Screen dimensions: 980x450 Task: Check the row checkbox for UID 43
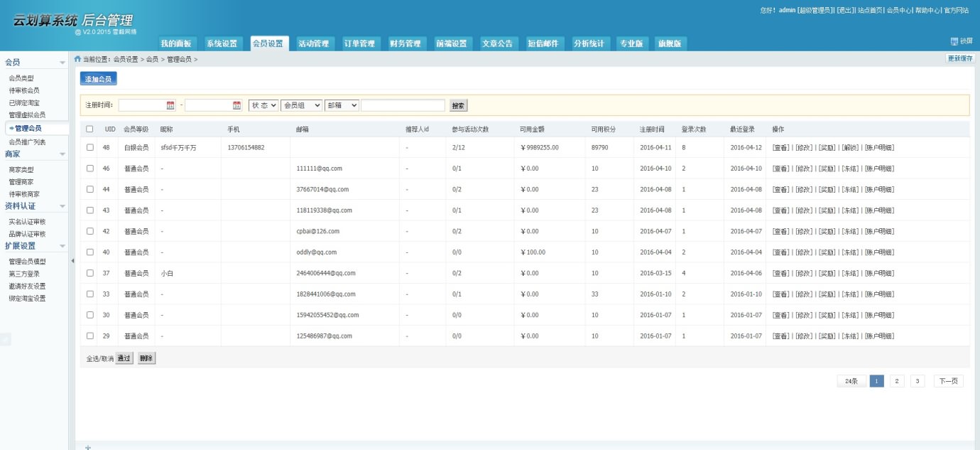[89, 210]
